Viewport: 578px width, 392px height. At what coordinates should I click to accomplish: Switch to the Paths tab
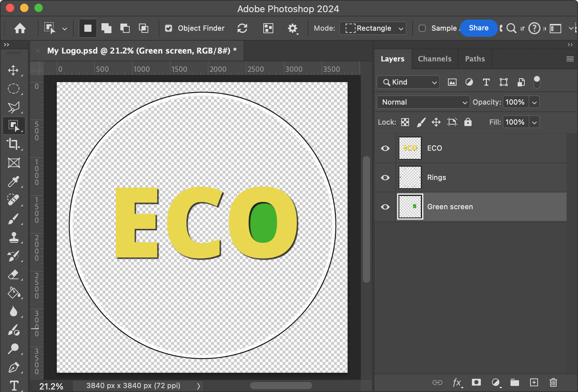pyautogui.click(x=475, y=59)
